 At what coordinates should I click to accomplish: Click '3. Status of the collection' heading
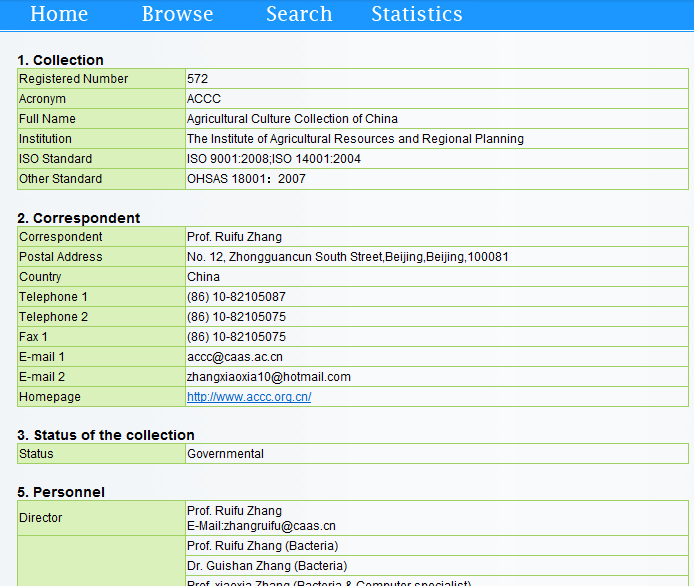pyautogui.click(x=106, y=435)
